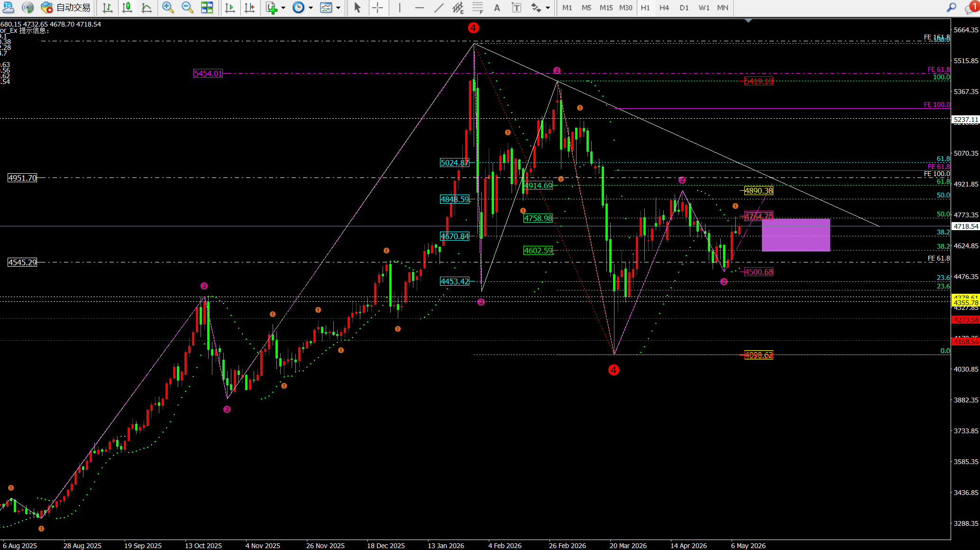Click the 4758.98 green price label

pos(538,218)
